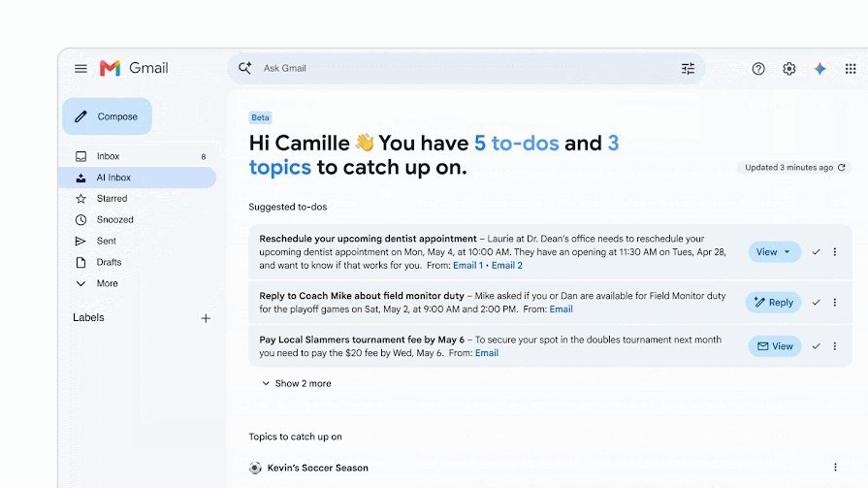Click the Compose button
This screenshot has height=488, width=868.
point(107,116)
